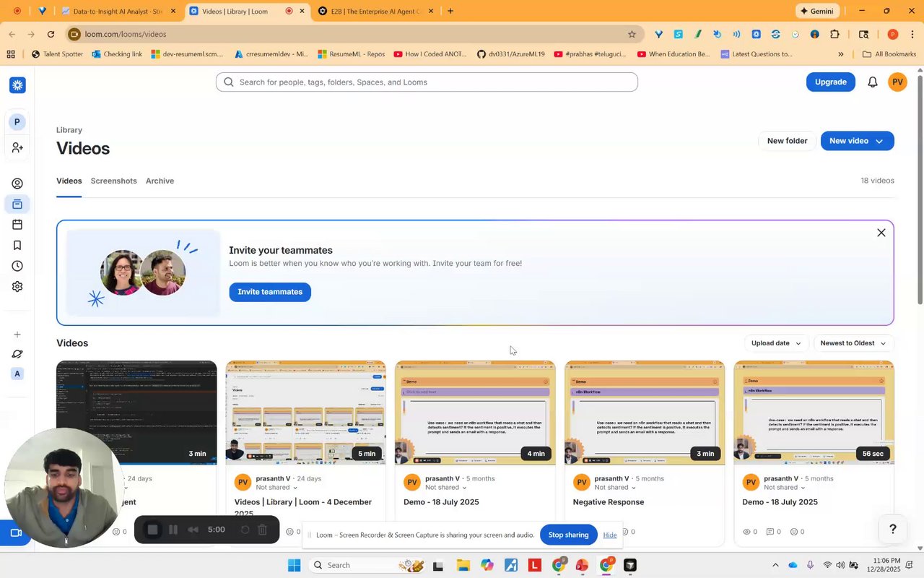Open the Chrome apps grid icon
Image resolution: width=924 pixels, height=578 pixels.
click(x=11, y=54)
